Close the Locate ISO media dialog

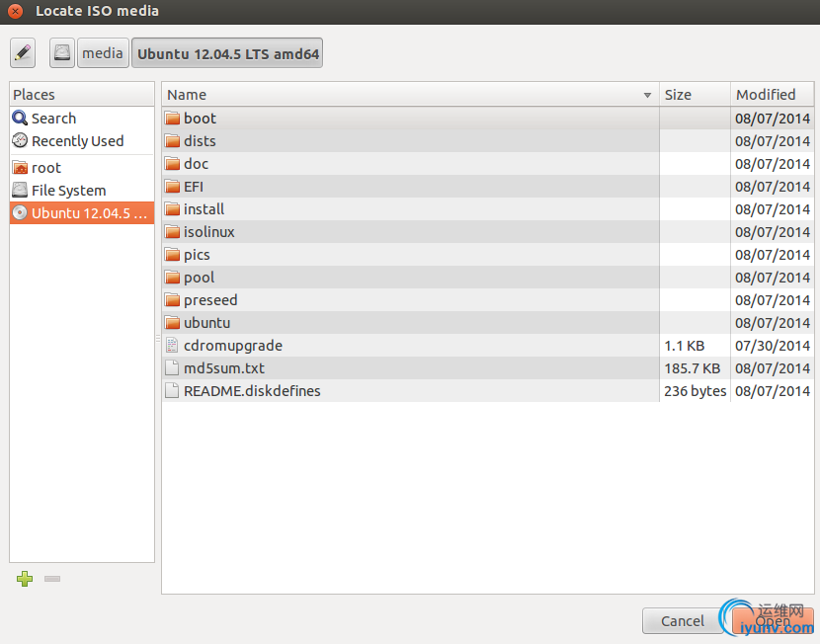coord(16,11)
